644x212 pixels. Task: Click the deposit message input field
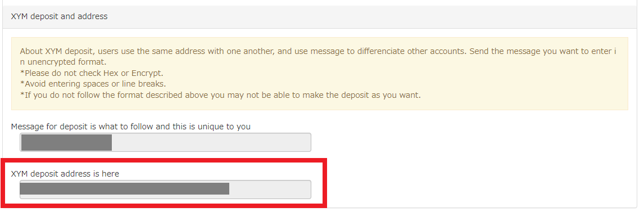click(166, 142)
